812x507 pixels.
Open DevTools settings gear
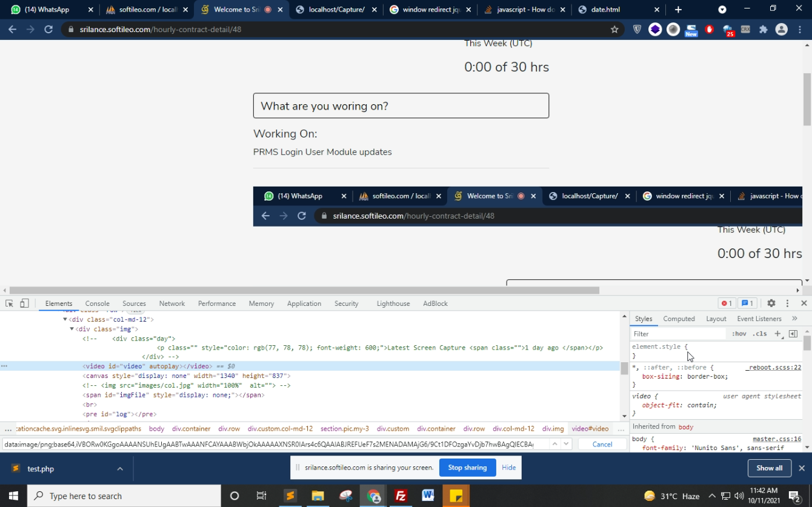click(771, 303)
